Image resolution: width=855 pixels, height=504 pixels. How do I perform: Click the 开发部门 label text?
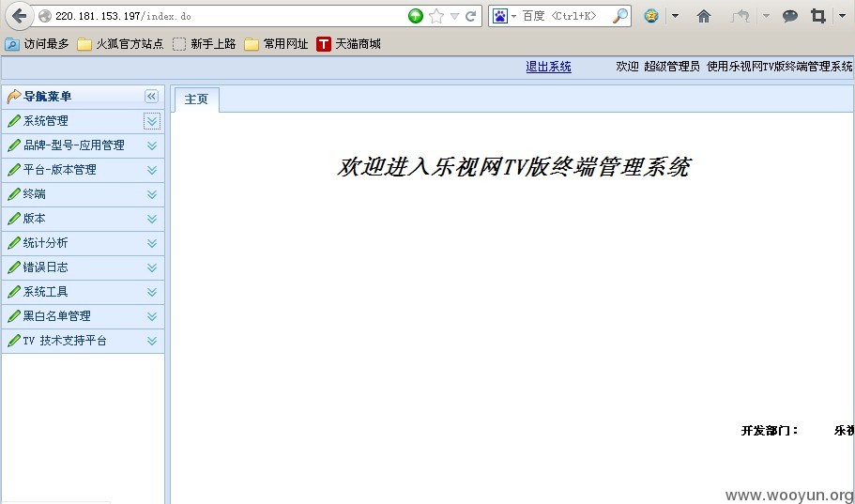coord(770,431)
